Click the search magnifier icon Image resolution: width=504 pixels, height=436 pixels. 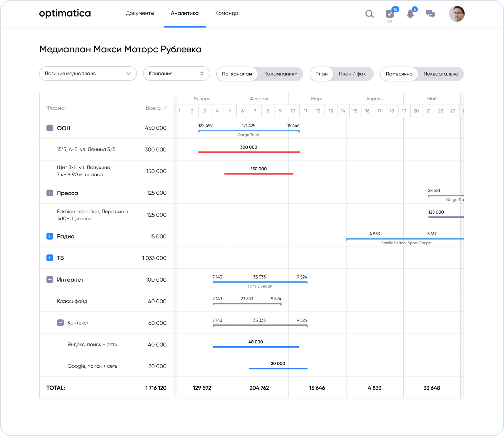369,14
